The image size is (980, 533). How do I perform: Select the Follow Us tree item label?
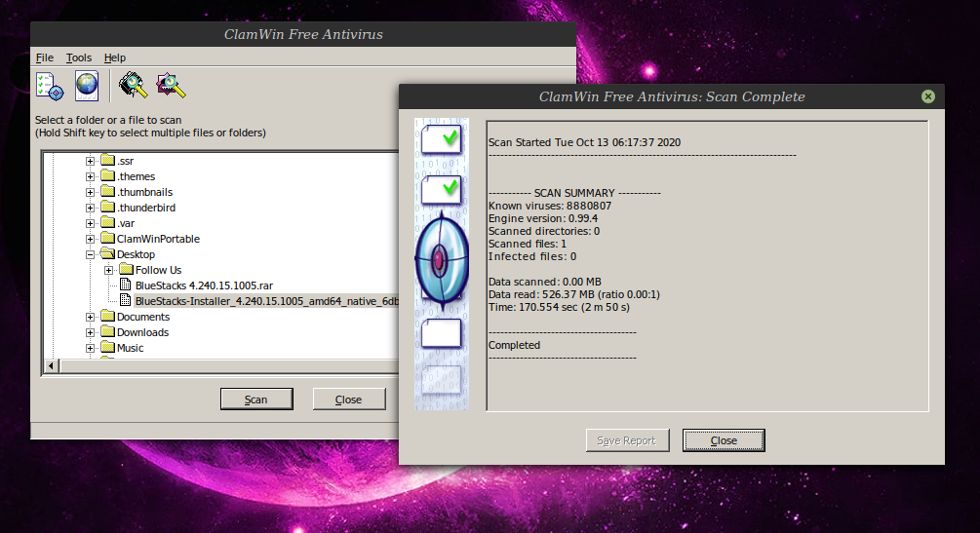(158, 270)
